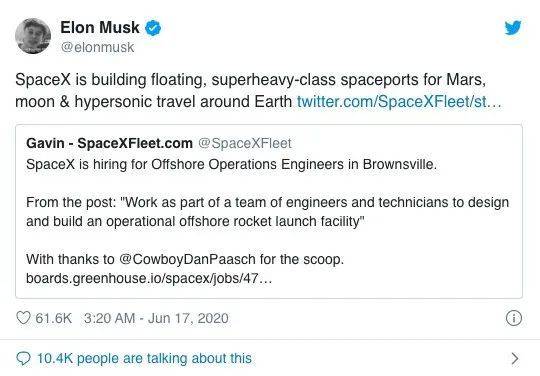Open the twitter.com/SpaceXFleet link
This screenshot has width=540, height=376.
(399, 102)
